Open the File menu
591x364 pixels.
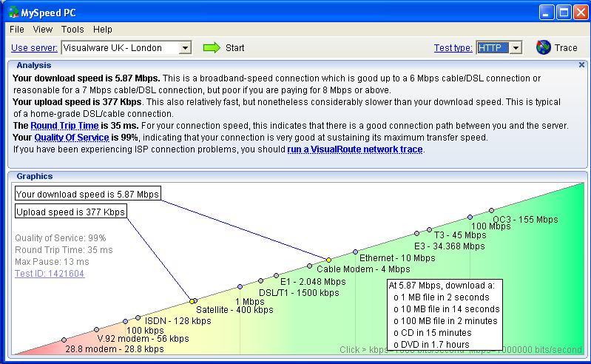[17, 30]
